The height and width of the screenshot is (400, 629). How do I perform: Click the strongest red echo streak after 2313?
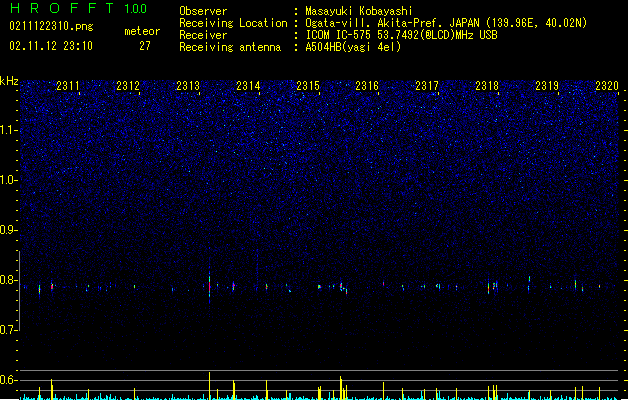click(x=209, y=286)
